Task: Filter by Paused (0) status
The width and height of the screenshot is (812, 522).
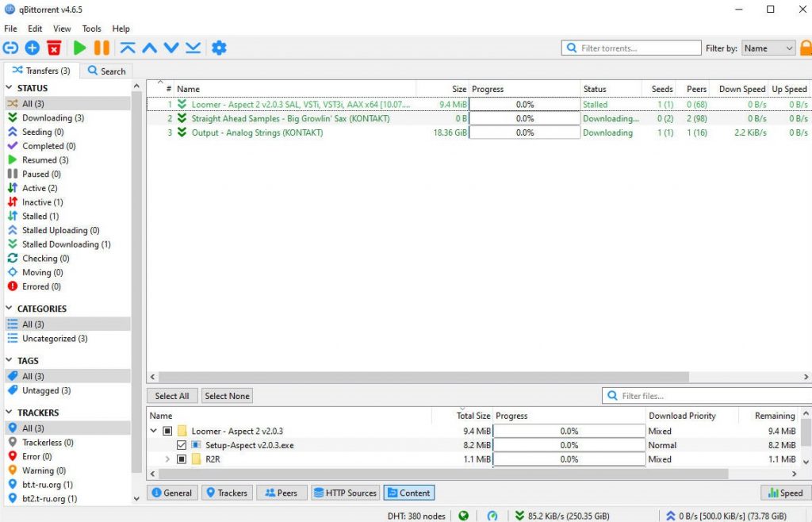Action: [x=41, y=174]
